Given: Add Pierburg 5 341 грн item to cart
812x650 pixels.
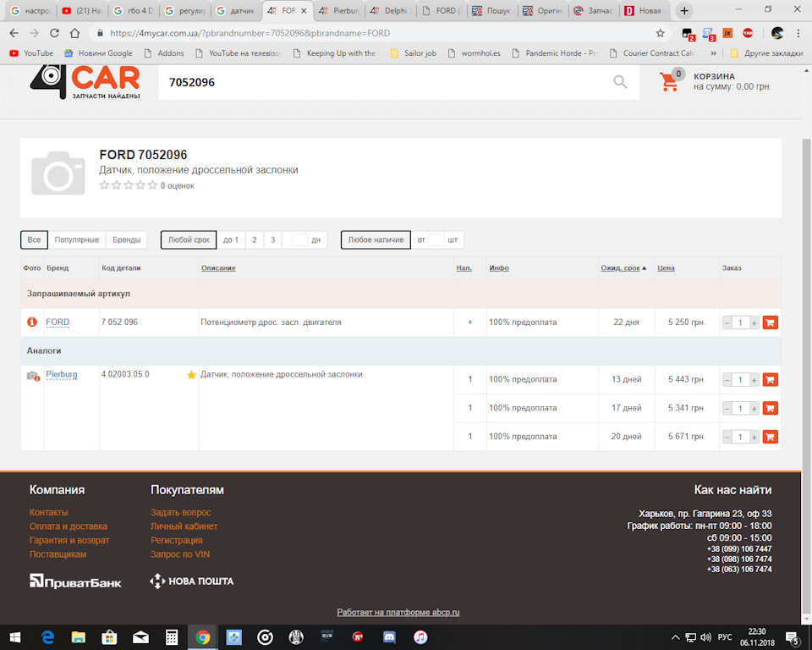Looking at the screenshot, I should click(770, 408).
